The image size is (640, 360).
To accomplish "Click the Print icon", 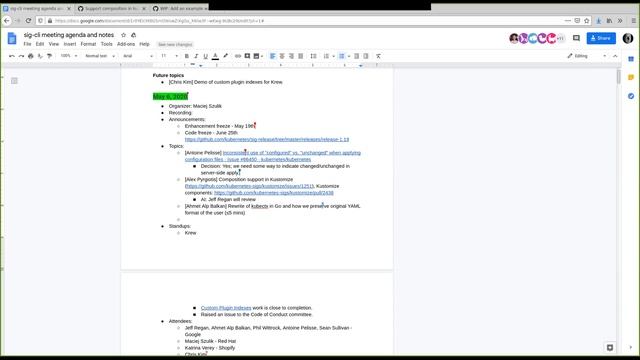I will click(x=31, y=56).
